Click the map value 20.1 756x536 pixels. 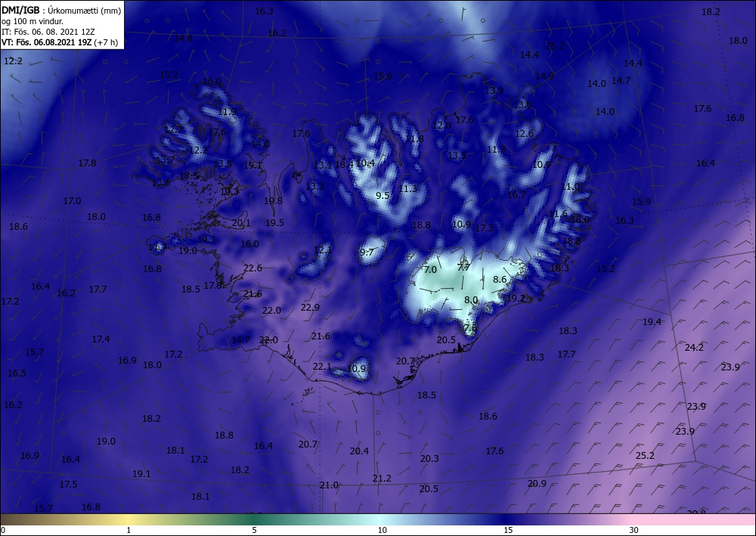click(241, 223)
